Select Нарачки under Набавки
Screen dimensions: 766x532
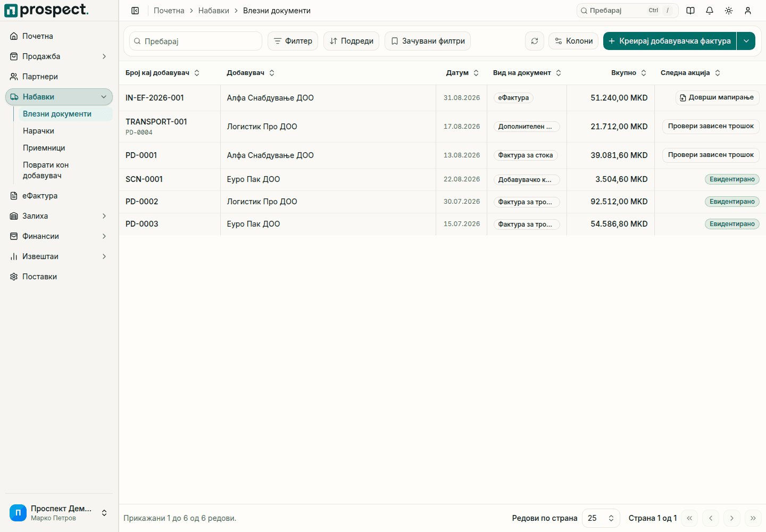65,131
